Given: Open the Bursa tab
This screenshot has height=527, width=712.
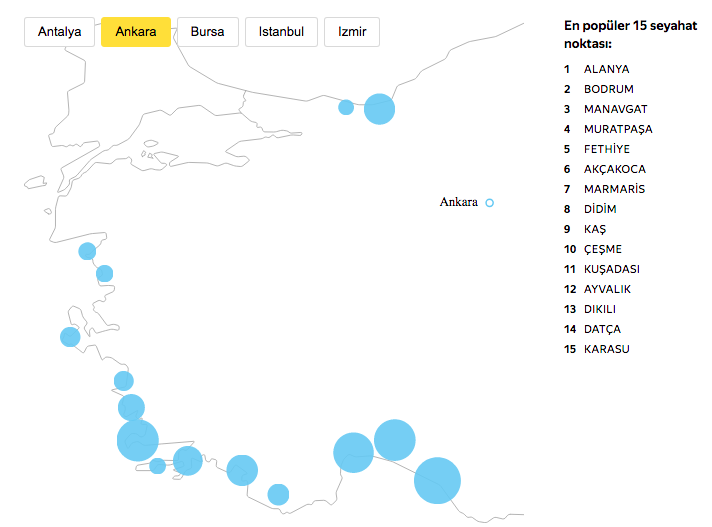Looking at the screenshot, I should (x=208, y=32).
